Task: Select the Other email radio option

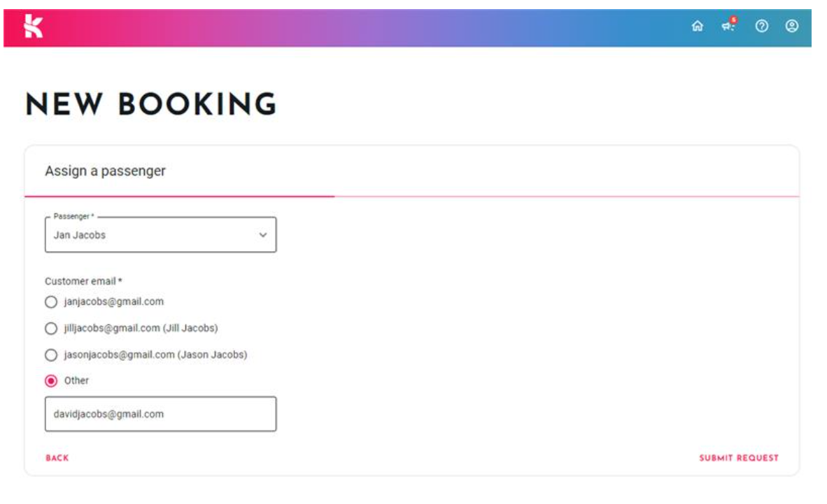Action: (x=51, y=381)
